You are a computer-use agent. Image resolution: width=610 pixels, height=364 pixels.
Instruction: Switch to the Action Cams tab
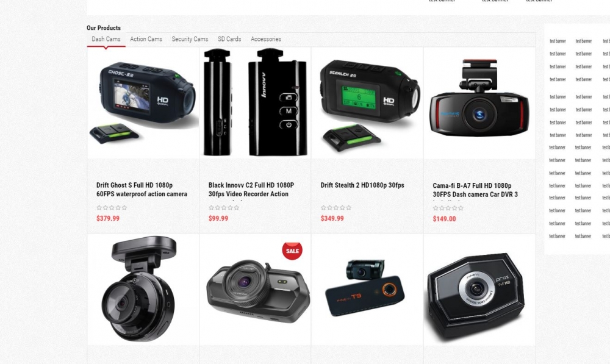146,39
